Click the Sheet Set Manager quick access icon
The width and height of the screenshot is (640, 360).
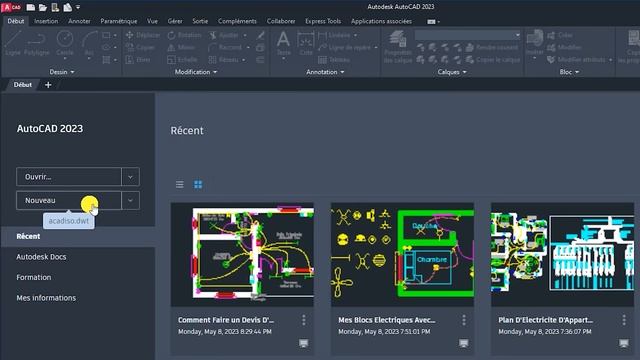(55, 7)
